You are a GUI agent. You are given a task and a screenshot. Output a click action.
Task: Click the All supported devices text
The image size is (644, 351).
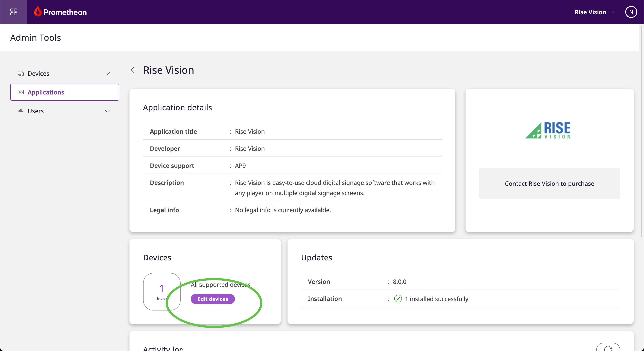pyautogui.click(x=220, y=285)
